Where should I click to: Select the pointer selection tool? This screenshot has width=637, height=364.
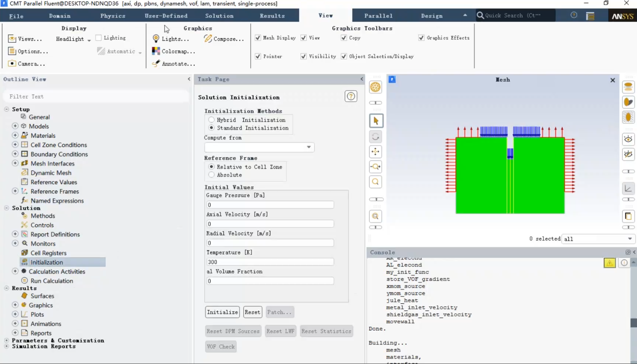376,121
